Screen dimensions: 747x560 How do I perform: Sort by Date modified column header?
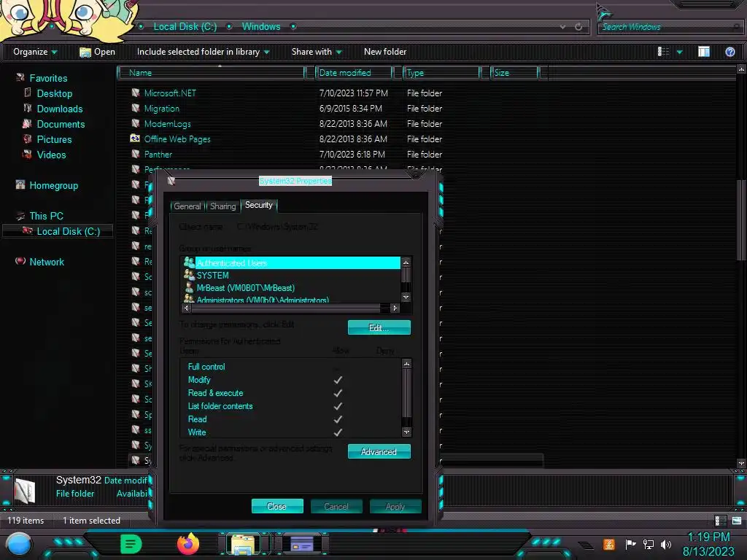pyautogui.click(x=355, y=73)
